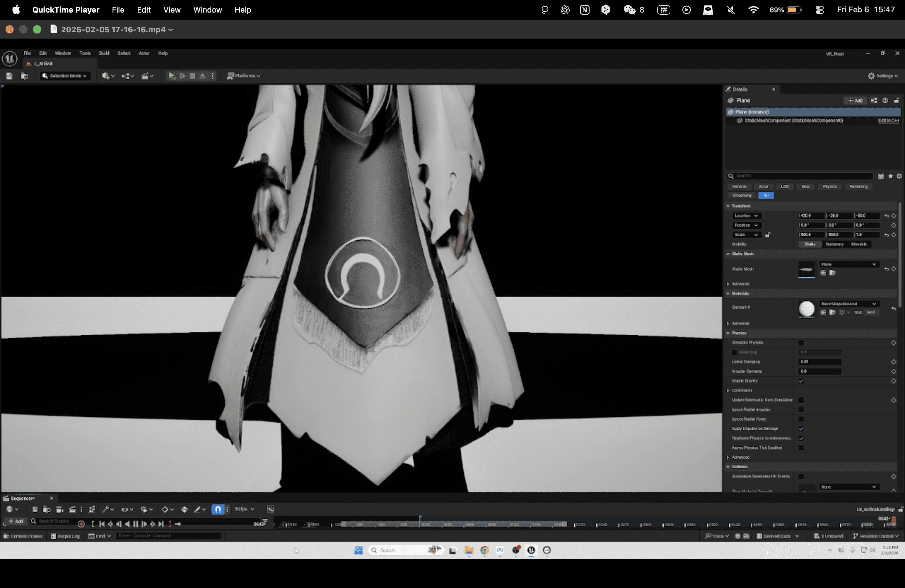Lock the scale ratio icon
905x588 pixels.
[x=767, y=235]
